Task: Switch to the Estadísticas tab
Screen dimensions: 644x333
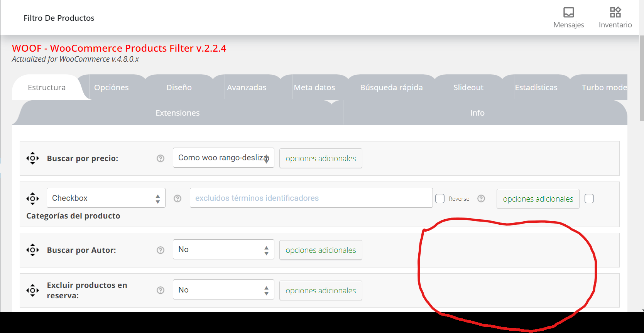Action: tap(536, 87)
